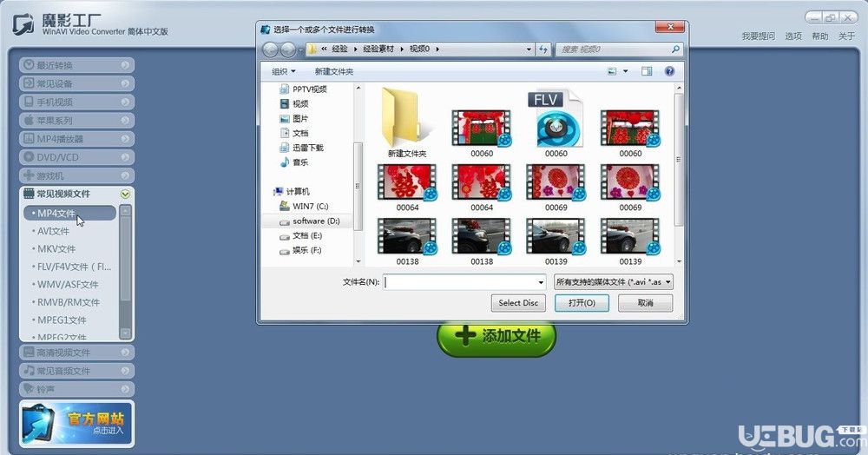The width and height of the screenshot is (868, 455).
Task: Select the FLV file 00060
Action: point(556,123)
